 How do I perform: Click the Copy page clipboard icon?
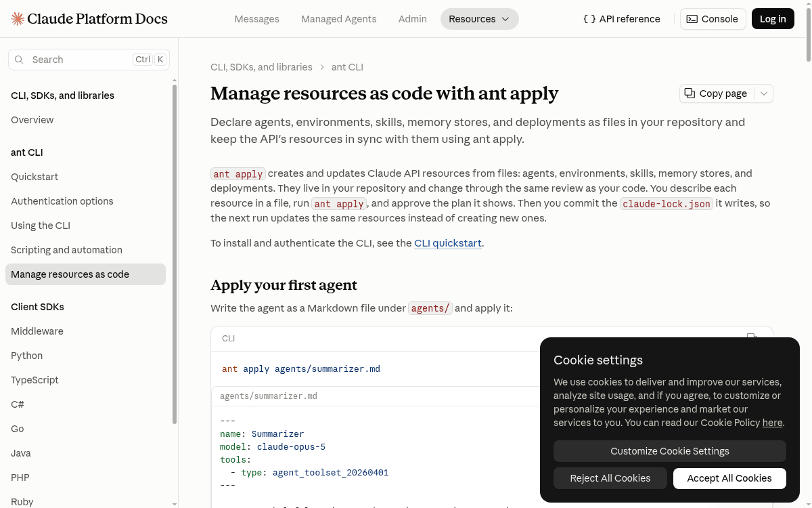(690, 93)
